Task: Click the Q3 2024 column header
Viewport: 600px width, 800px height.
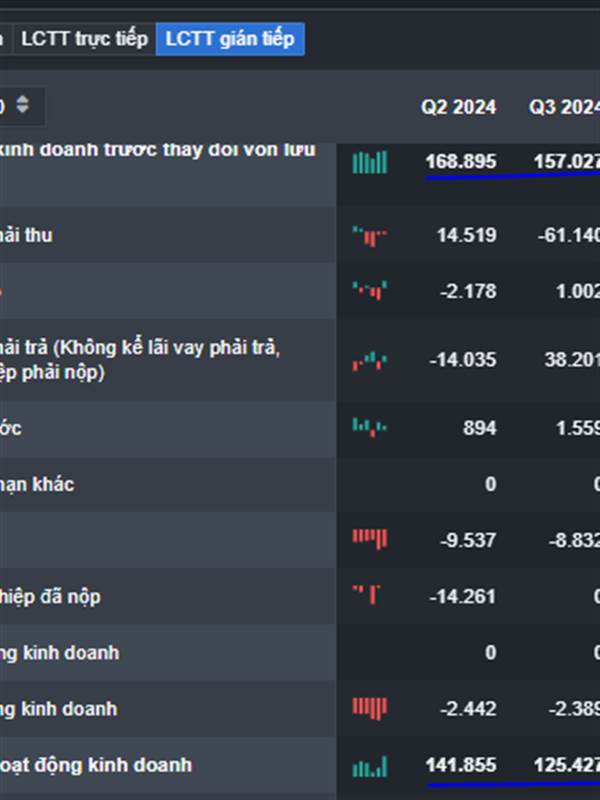Action: point(564,107)
